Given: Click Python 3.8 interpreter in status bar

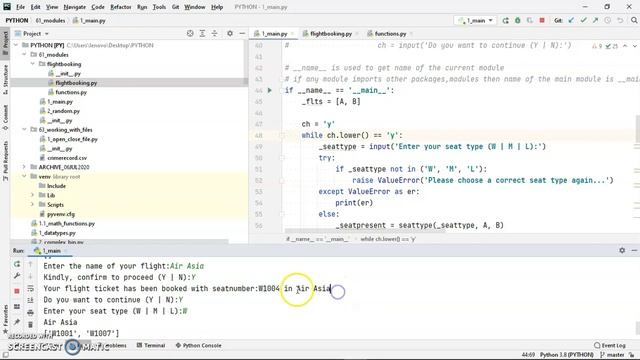Looking at the screenshot, I should 567,355.
